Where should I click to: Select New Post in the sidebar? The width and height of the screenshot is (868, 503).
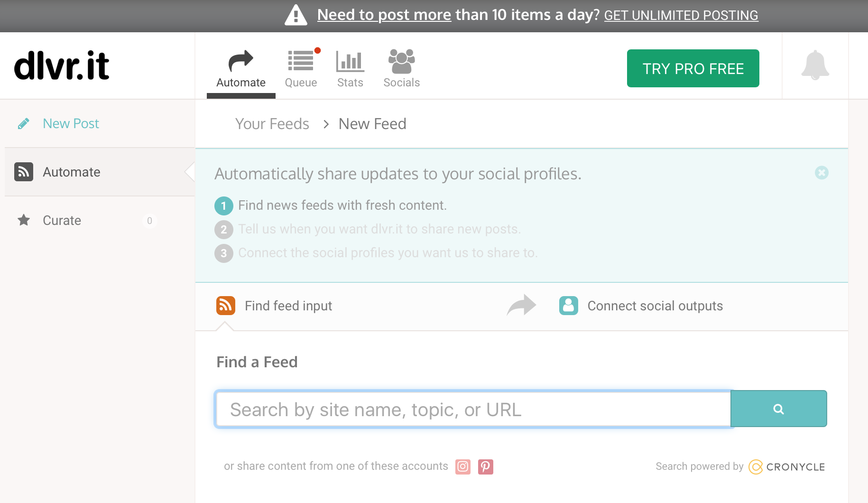(71, 123)
